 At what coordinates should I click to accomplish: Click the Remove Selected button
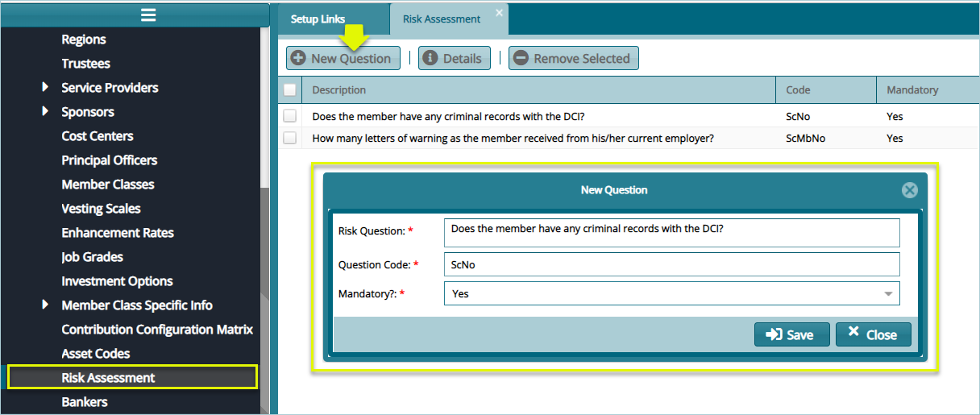point(573,58)
